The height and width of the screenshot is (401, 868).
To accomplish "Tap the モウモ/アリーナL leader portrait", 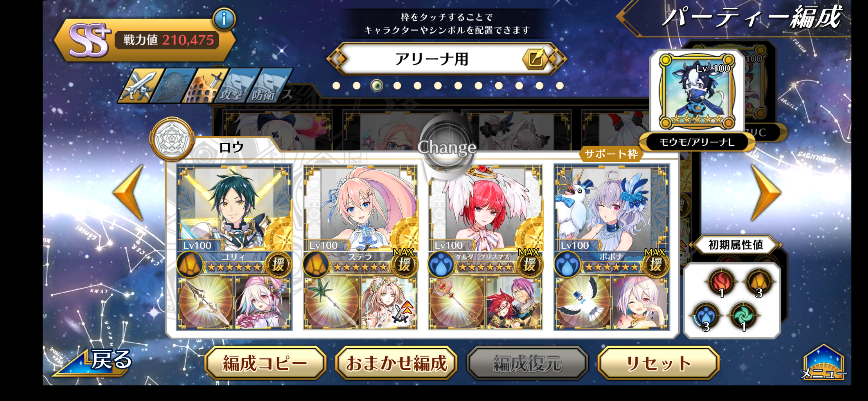I will point(697,92).
